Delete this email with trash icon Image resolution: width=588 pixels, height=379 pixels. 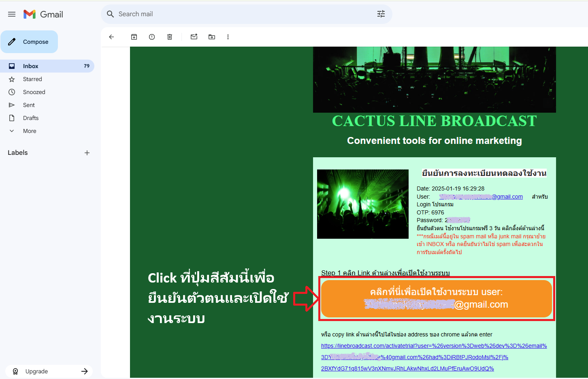click(x=170, y=37)
